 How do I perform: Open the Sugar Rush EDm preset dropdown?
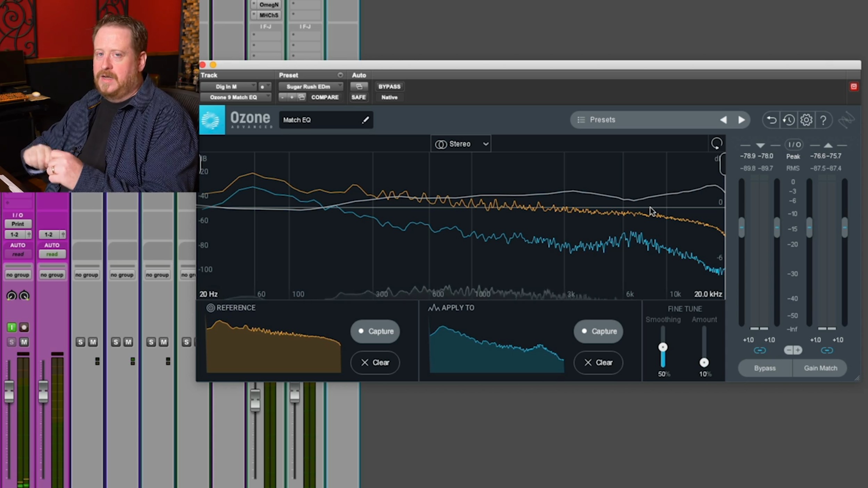coord(311,86)
